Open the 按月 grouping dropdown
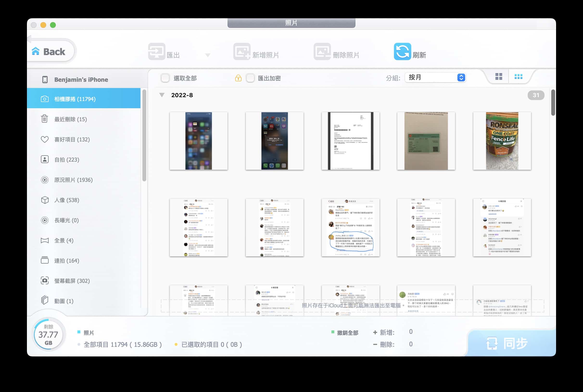The image size is (583, 392). 435,77
